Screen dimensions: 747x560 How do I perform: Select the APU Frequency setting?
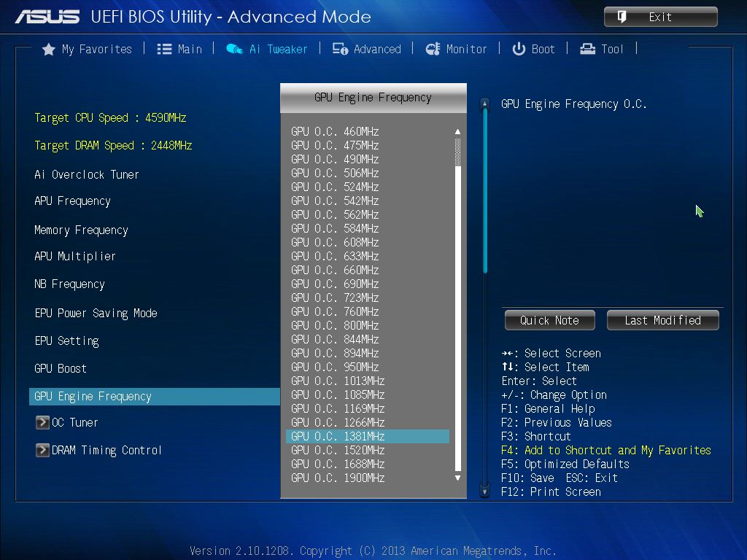tap(72, 201)
